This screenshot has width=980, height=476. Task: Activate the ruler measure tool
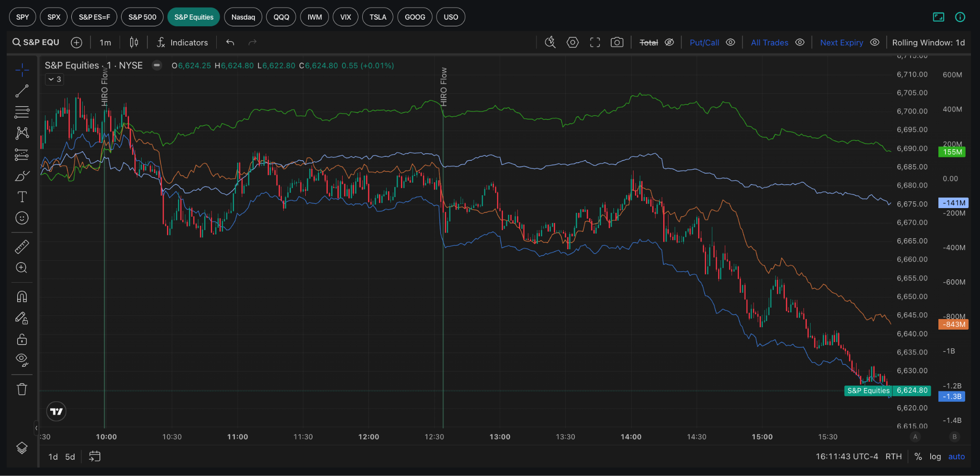click(x=22, y=246)
